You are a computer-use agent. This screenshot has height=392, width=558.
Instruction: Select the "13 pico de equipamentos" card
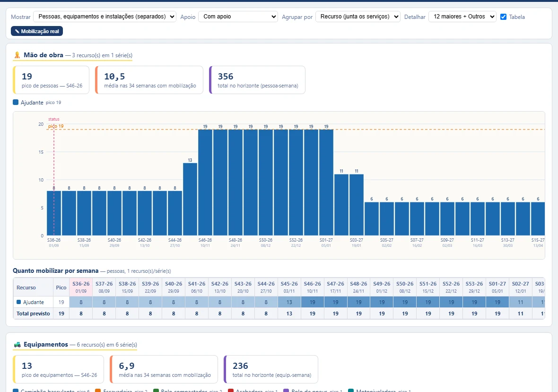[58, 369]
